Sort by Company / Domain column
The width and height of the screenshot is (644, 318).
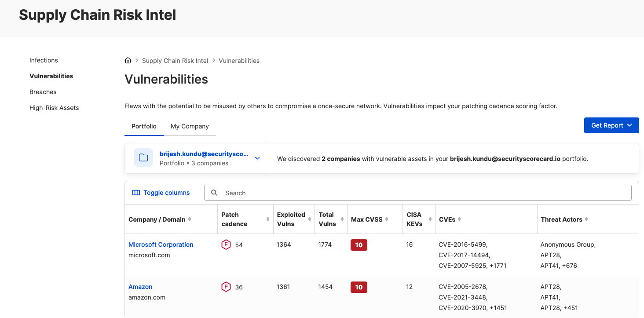pos(190,219)
